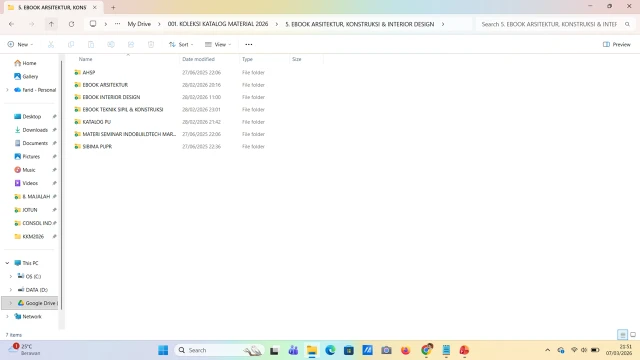The width and height of the screenshot is (640, 360).
Task: Switch to large icons view layout
Action: [633, 335]
